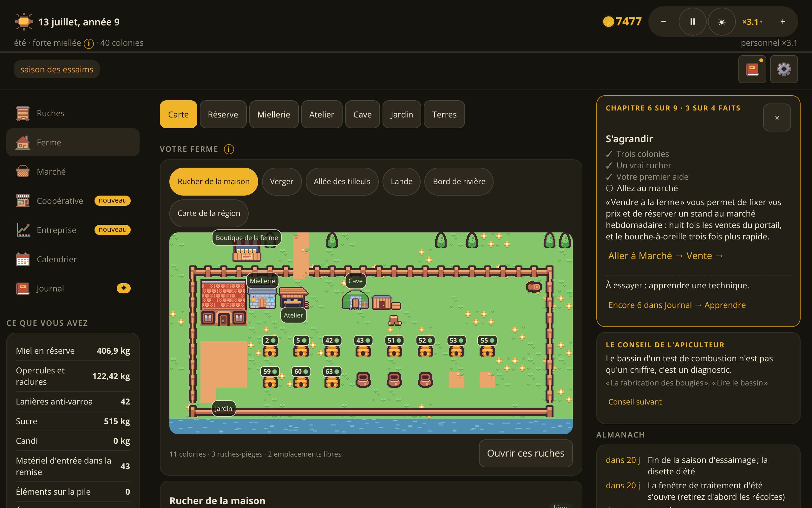Image resolution: width=812 pixels, height=508 pixels.
Task: Close the chapter 6 objectives panel
Action: click(x=777, y=117)
